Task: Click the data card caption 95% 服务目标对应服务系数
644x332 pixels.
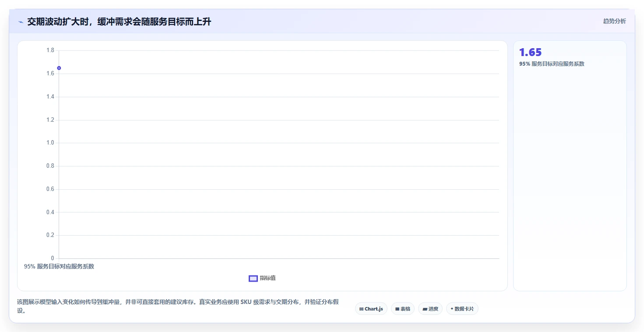Action: tap(552, 64)
